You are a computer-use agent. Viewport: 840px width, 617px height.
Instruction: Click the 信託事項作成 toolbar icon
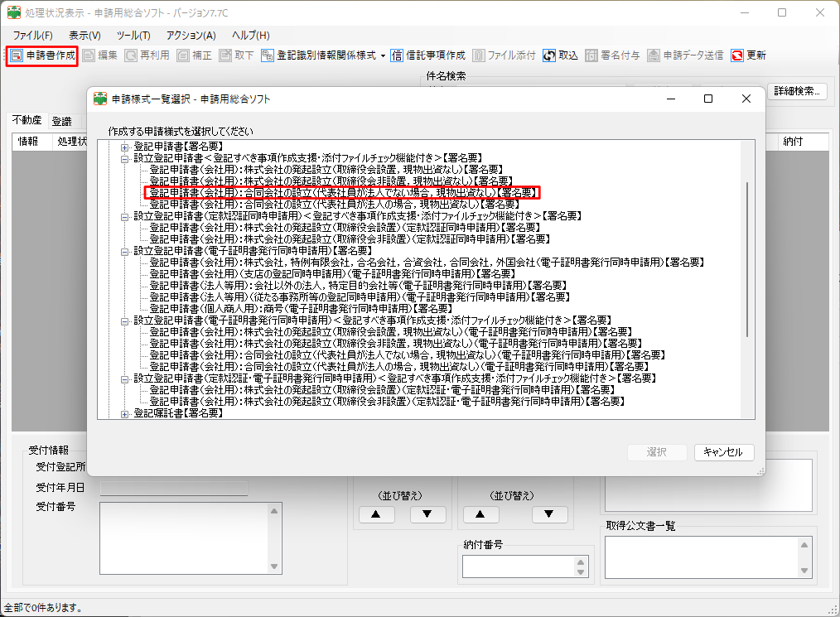point(398,55)
